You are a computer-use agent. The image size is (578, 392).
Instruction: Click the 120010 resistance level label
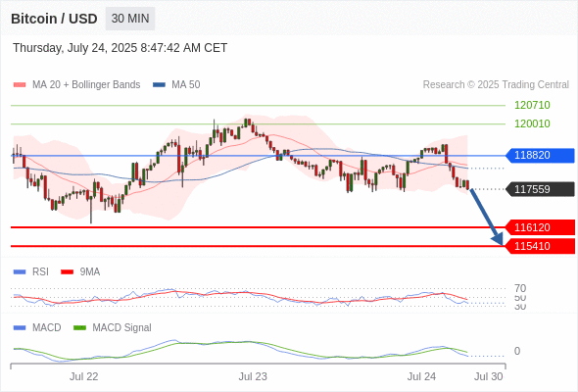pyautogui.click(x=532, y=123)
